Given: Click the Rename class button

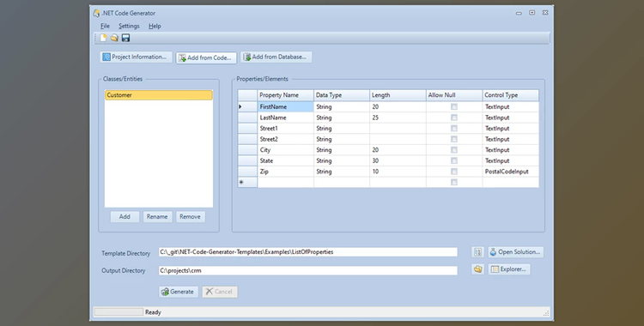Looking at the screenshot, I should pyautogui.click(x=157, y=217).
